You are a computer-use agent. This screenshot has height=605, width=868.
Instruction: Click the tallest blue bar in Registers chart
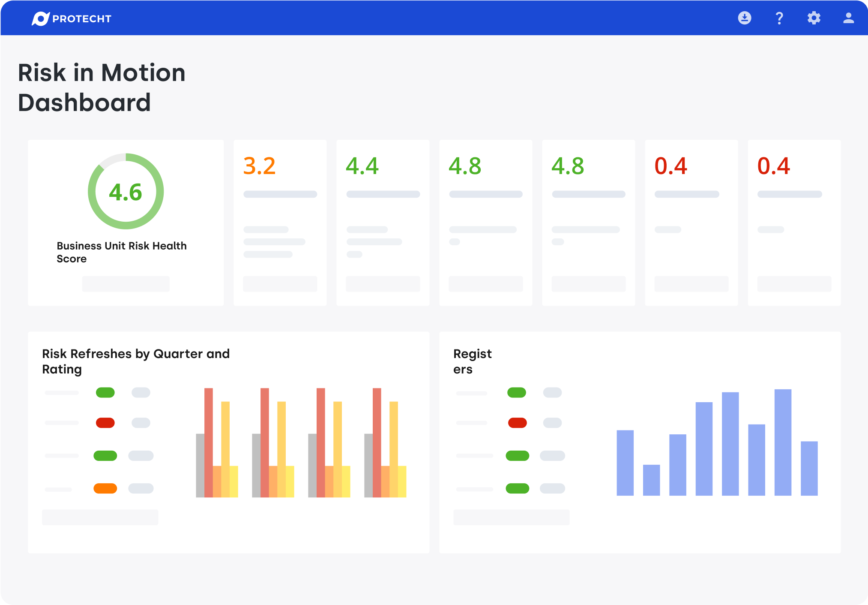point(782,442)
